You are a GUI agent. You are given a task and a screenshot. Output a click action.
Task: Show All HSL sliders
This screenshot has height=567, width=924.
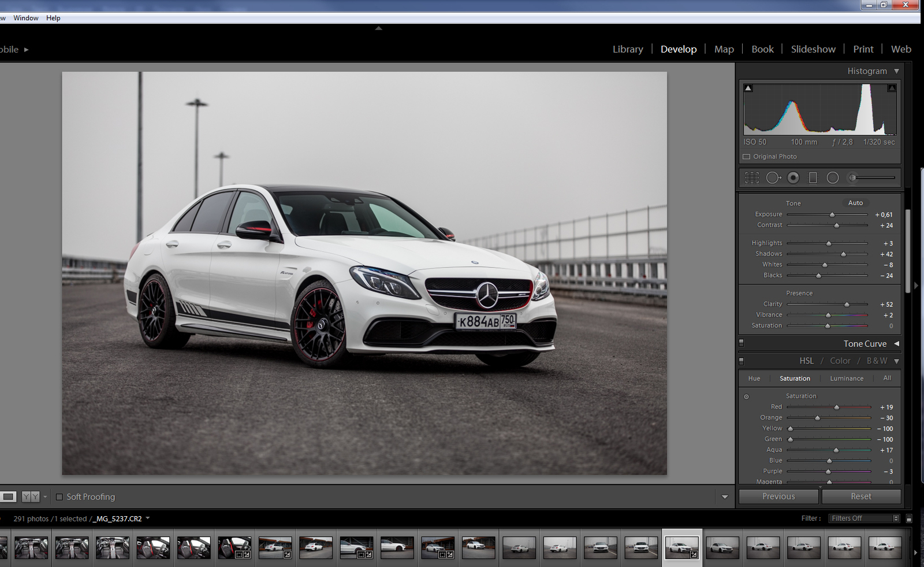click(x=887, y=378)
